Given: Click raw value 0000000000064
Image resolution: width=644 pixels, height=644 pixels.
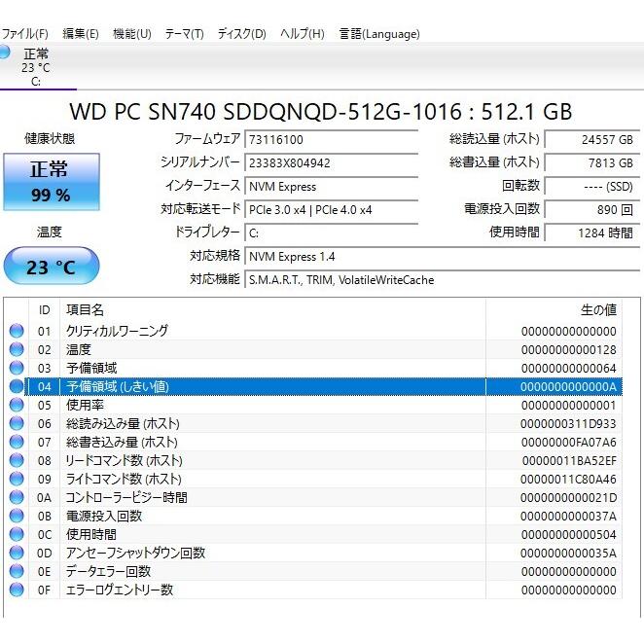Looking at the screenshot, I should 569,368.
